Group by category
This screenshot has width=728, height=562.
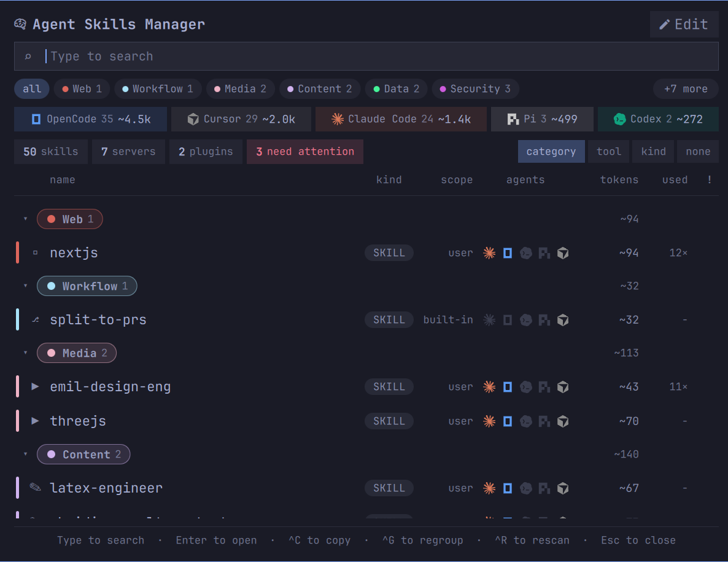[x=551, y=152]
